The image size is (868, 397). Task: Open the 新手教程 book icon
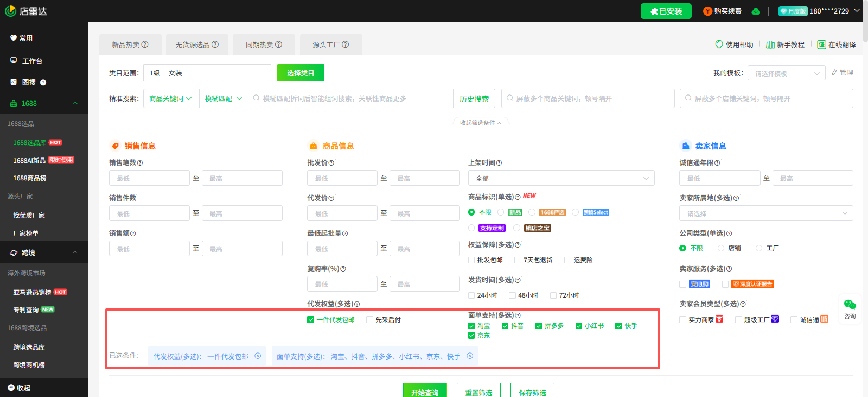[770, 45]
